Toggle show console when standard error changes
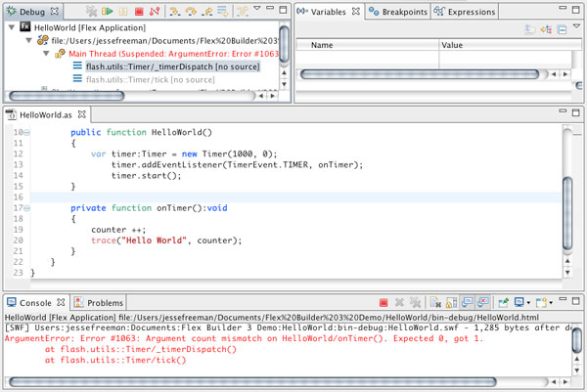The height and width of the screenshot is (392, 587). 483,302
